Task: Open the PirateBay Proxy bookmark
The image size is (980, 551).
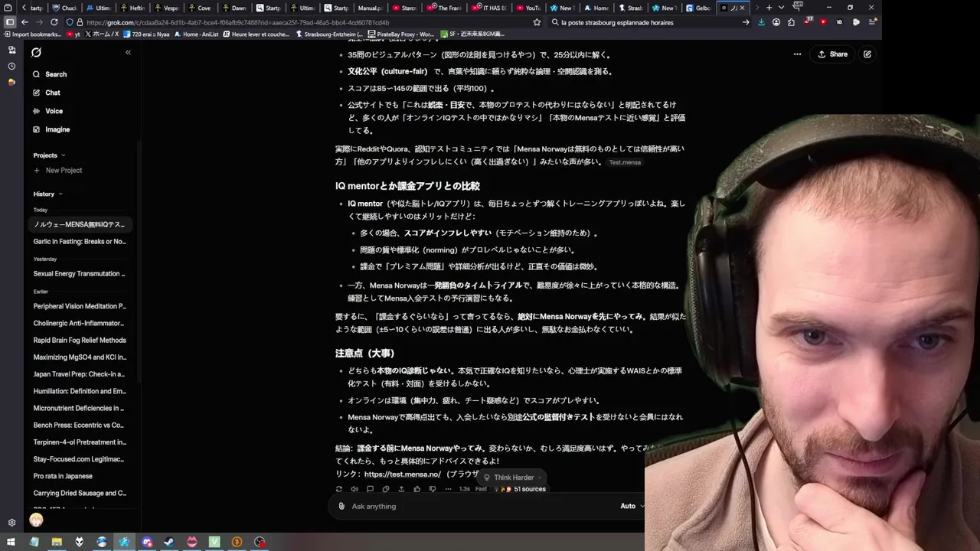Action: [x=401, y=34]
